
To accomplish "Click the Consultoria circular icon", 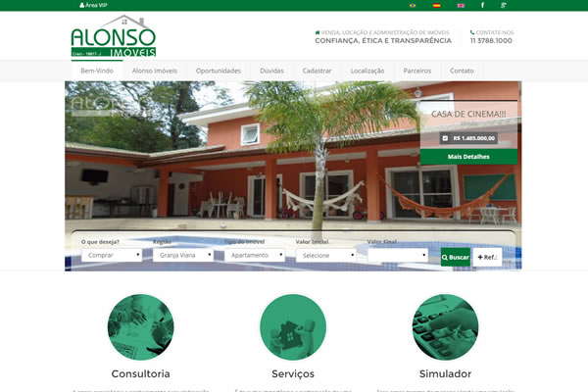I will 140,325.
